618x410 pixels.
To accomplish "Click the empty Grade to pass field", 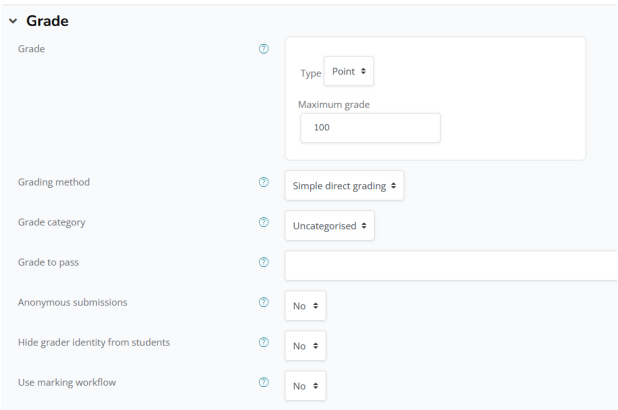I will click(x=451, y=265).
